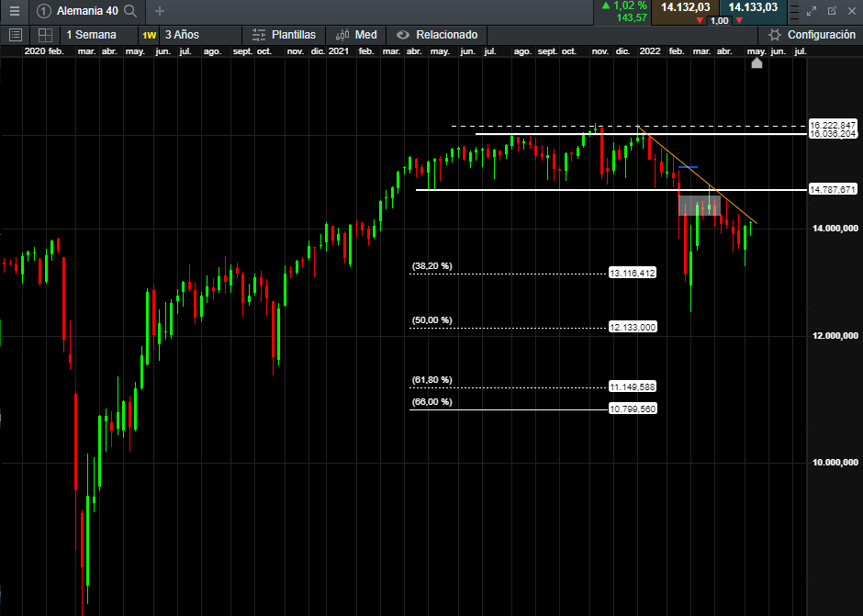Click the 12.133.000 Fibonacci price label
Viewport: 863px width, 616px height.
click(633, 328)
